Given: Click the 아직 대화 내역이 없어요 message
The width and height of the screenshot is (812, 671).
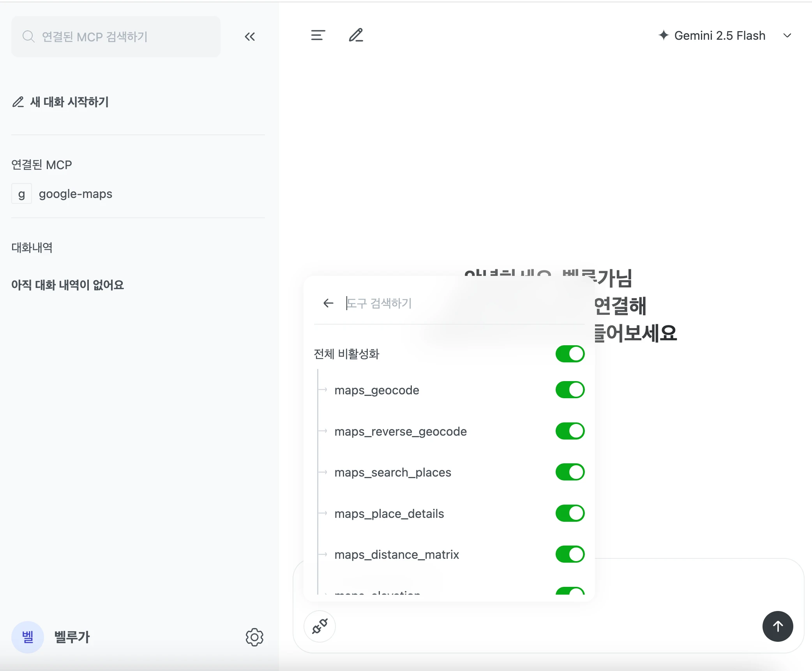Looking at the screenshot, I should click(67, 285).
